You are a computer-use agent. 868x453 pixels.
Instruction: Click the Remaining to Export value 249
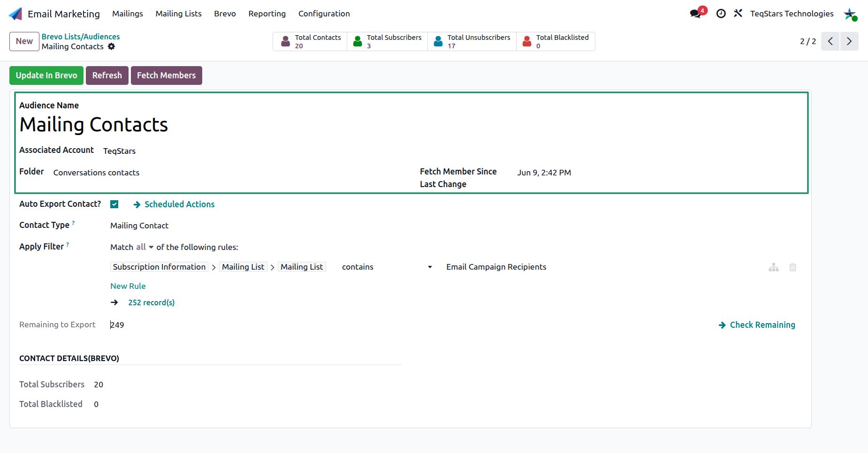pos(117,325)
